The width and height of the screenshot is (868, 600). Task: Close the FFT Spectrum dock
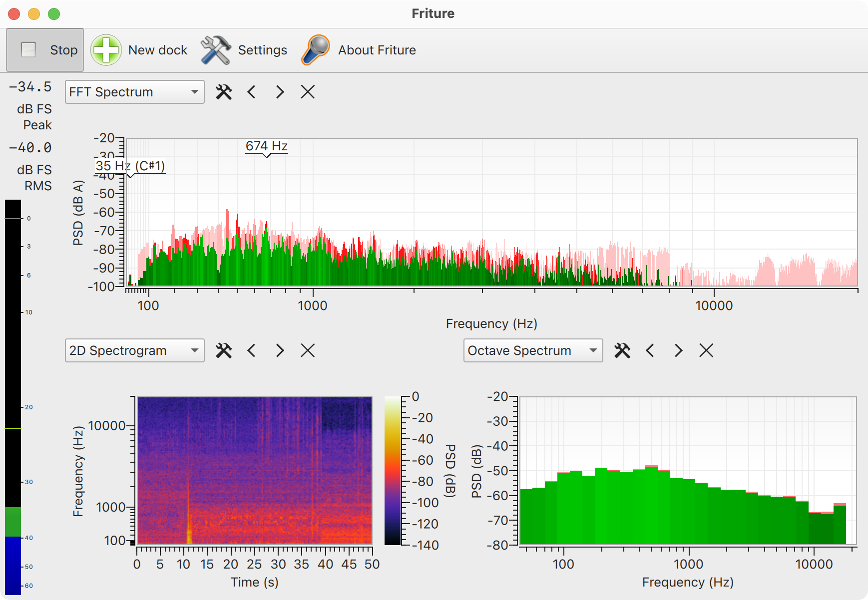[308, 92]
